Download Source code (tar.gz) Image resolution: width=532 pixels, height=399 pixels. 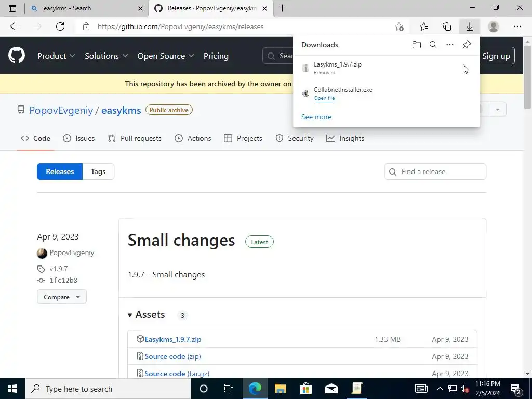(177, 374)
